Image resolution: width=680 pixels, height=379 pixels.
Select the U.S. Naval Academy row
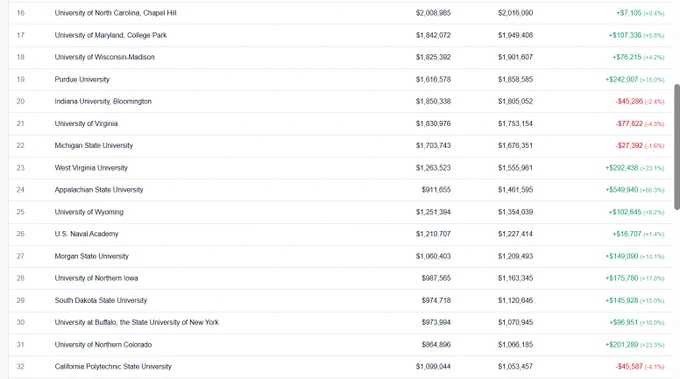340,234
